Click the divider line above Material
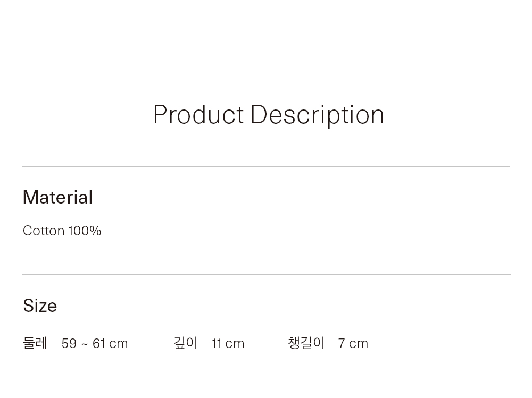The height and width of the screenshot is (398, 532). (x=266, y=166)
